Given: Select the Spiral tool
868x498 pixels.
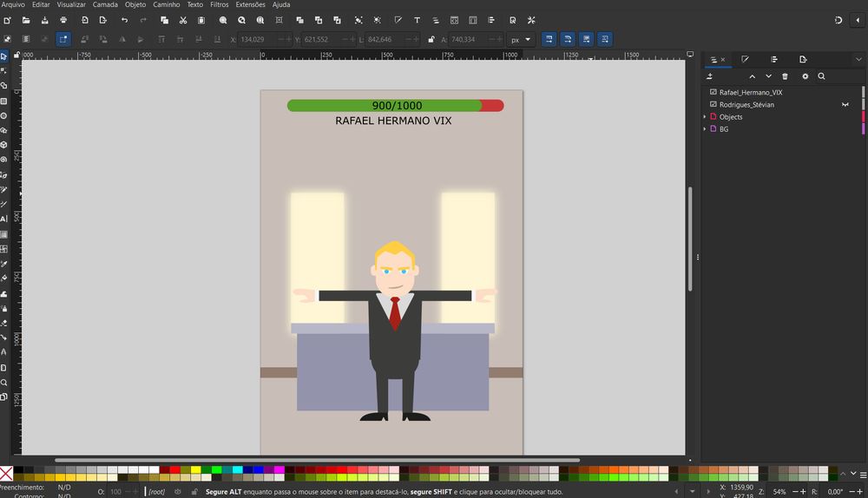Looking at the screenshot, I should (x=3, y=160).
